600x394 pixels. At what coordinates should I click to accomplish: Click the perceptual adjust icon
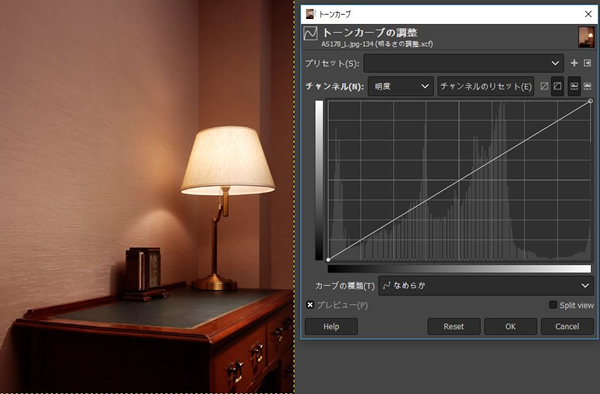tap(558, 86)
